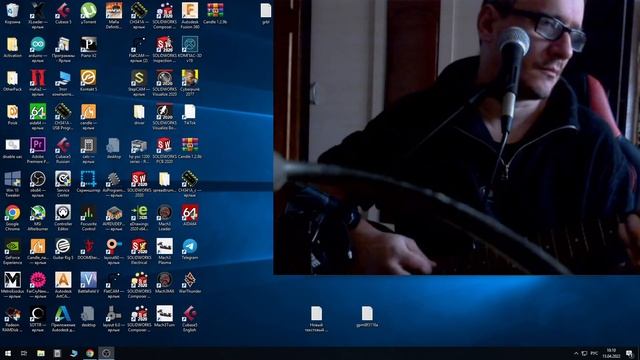Open the This PC (Этот компьютер) shortcut
The width and height of the screenshot is (640, 360).
63,83
